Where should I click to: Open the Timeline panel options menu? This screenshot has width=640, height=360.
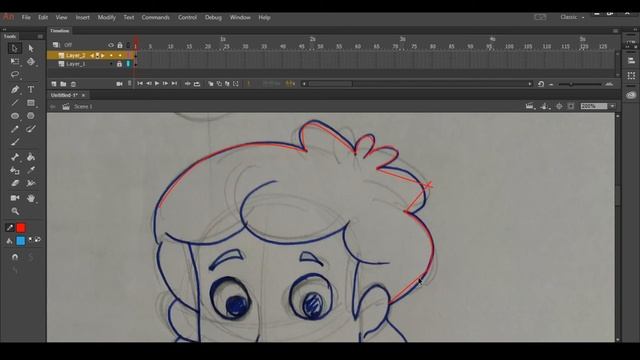[x=615, y=31]
